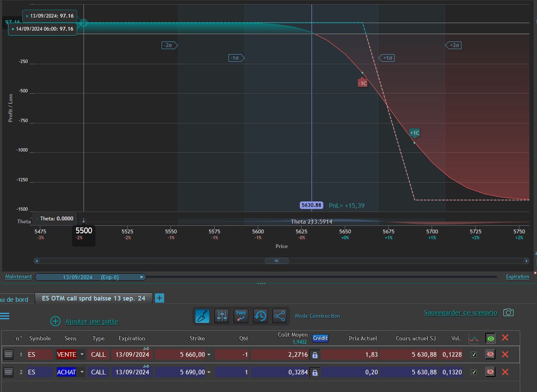Click the Mode Construction label
The width and height of the screenshot is (537, 392).
(317, 316)
